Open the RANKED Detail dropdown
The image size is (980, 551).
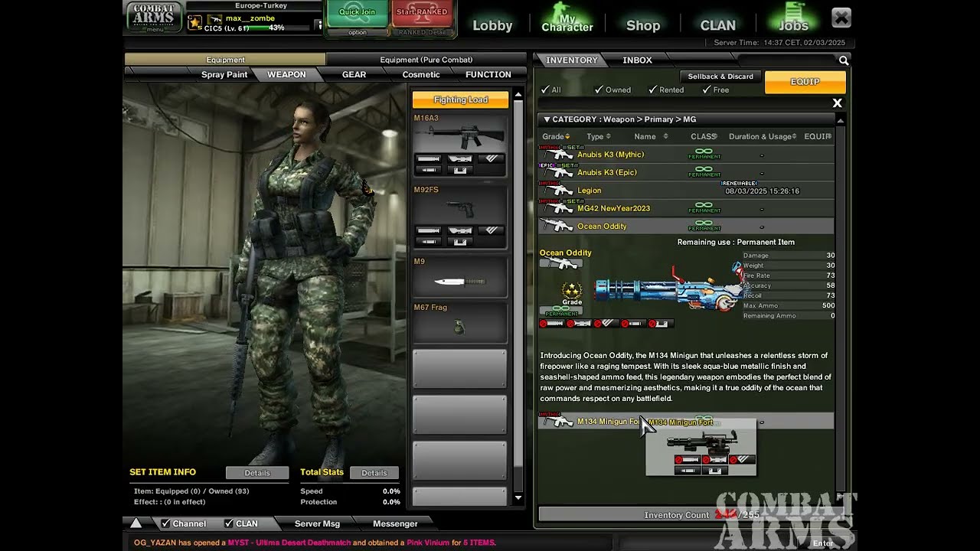tap(422, 32)
